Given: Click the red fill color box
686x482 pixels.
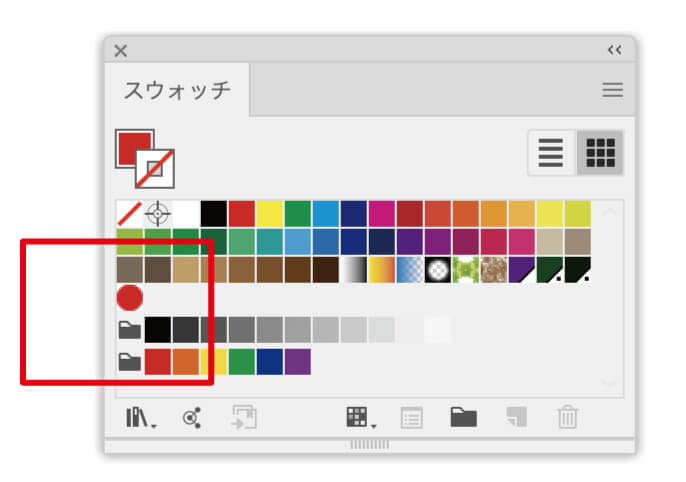Looking at the screenshot, I should pos(132,147).
